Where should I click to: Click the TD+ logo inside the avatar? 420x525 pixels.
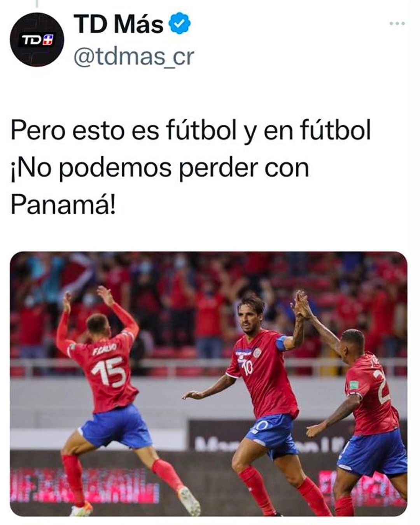(37, 40)
